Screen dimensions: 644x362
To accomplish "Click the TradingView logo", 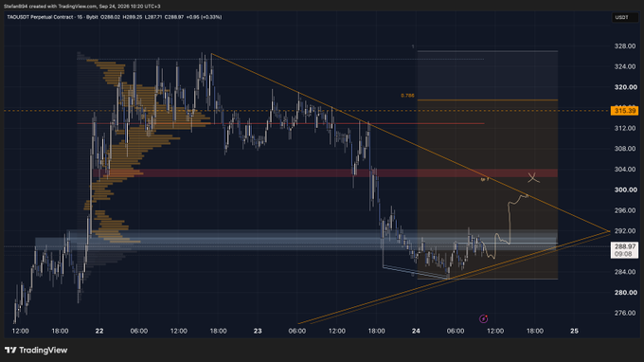I will (36, 350).
